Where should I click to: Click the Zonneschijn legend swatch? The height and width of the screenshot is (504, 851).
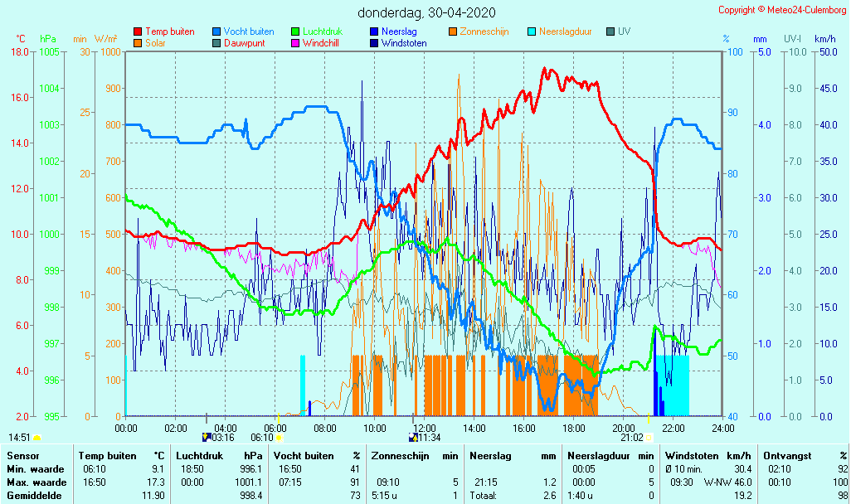454,31
